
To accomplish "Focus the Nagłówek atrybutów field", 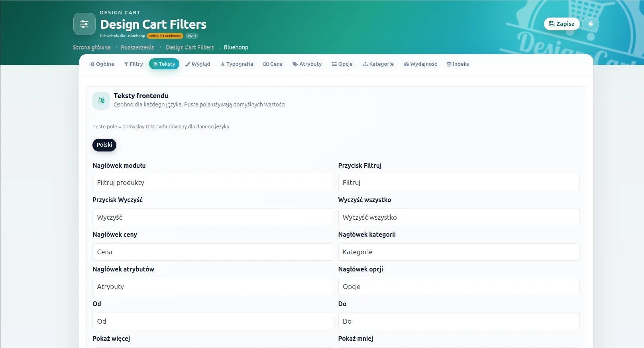I will (213, 287).
